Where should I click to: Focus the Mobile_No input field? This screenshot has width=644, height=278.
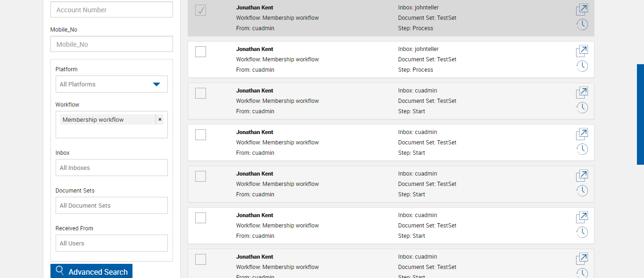coord(111,44)
